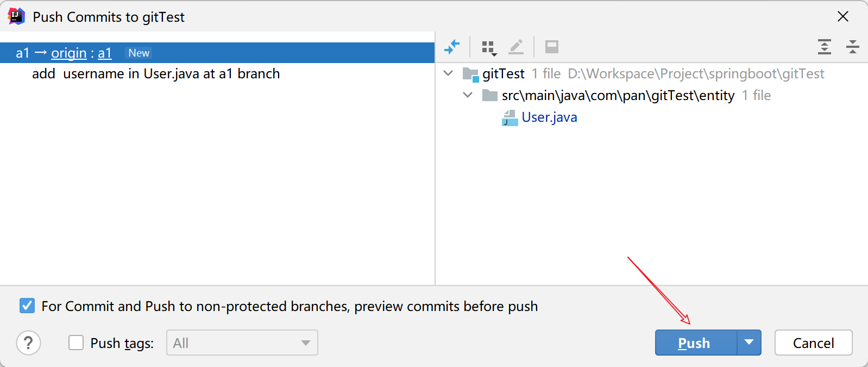Click the Show Diff arrows icon
The width and height of the screenshot is (868, 367).
(452, 47)
